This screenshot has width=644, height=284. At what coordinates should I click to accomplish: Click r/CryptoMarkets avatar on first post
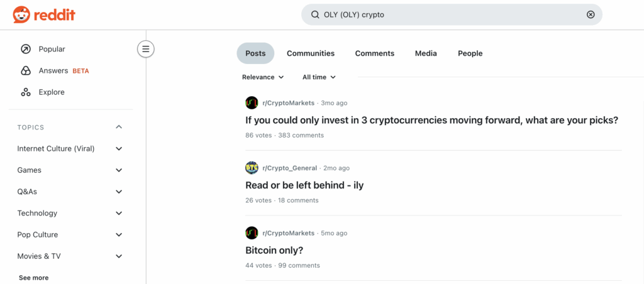pyautogui.click(x=252, y=102)
